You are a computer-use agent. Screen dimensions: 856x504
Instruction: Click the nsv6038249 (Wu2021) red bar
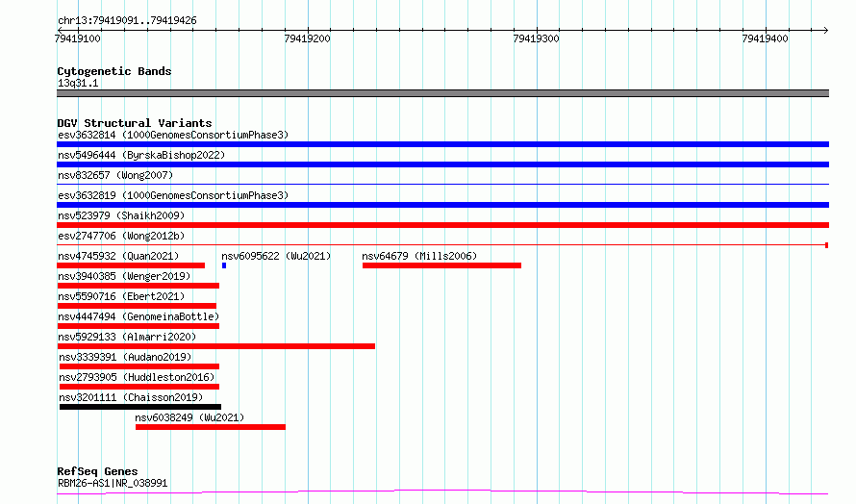tap(211, 427)
